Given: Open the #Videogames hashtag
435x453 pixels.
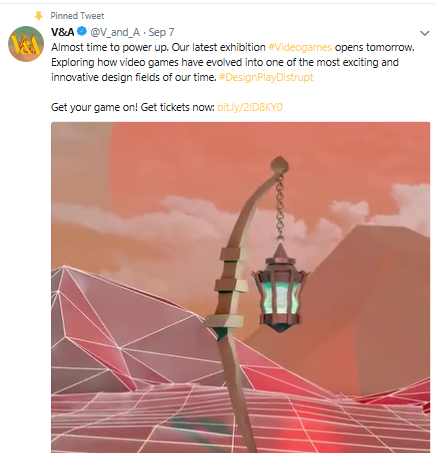Looking at the screenshot, I should click(x=300, y=47).
